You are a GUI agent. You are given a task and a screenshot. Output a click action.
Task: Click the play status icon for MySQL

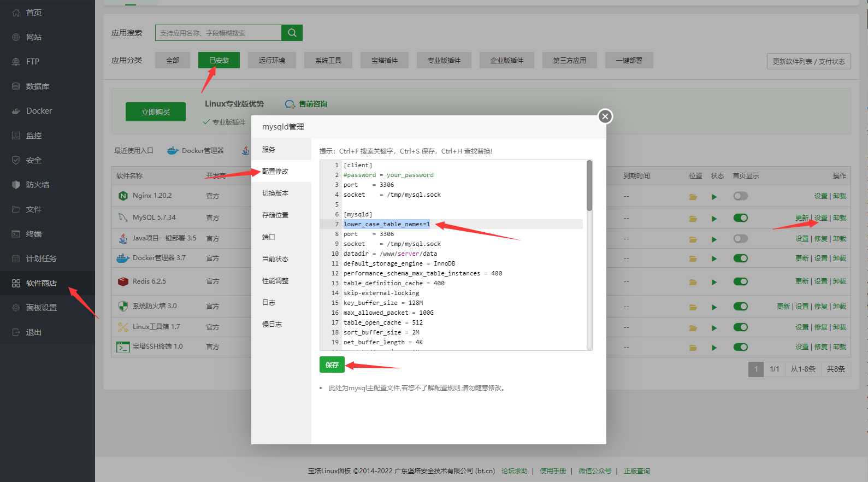pos(714,219)
